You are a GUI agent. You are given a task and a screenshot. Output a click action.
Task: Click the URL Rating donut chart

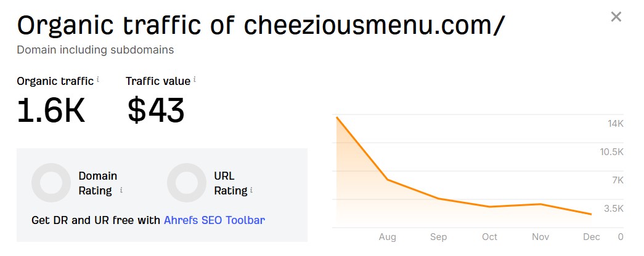click(187, 183)
